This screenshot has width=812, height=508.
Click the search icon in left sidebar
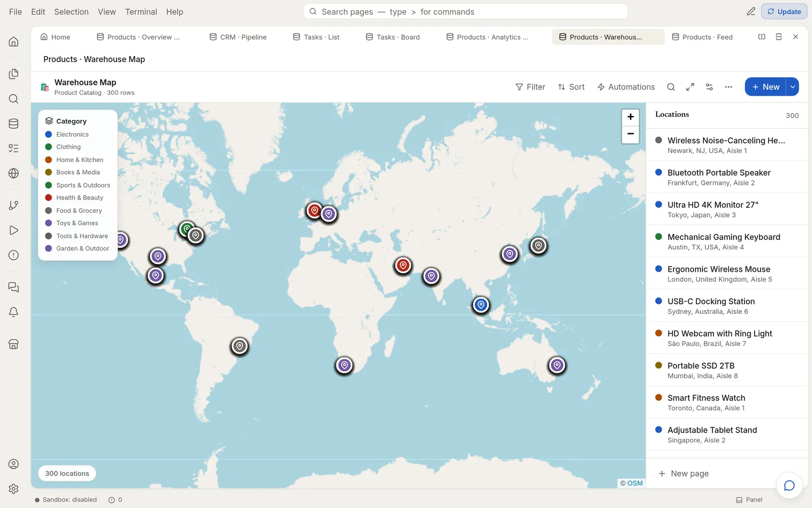[x=14, y=99]
